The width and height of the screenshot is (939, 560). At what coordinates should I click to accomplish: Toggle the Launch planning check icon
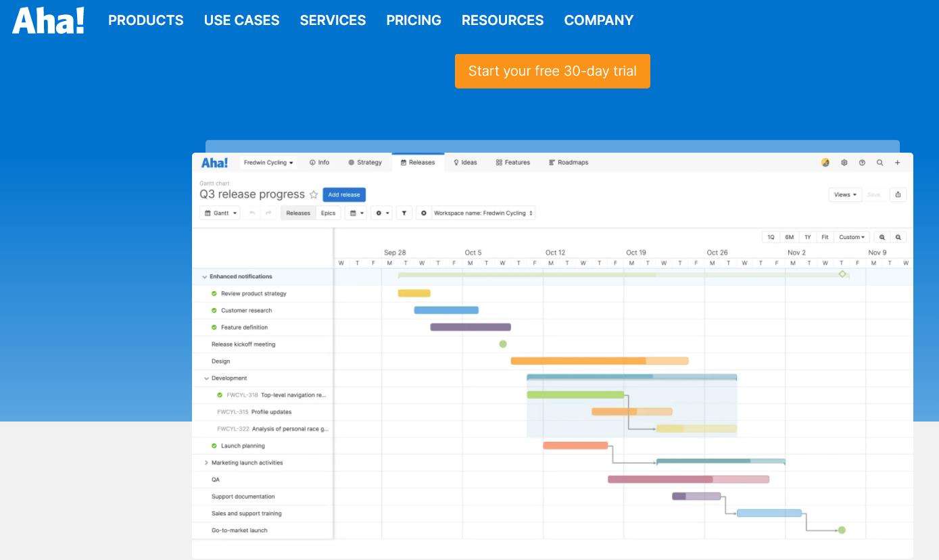tap(214, 446)
